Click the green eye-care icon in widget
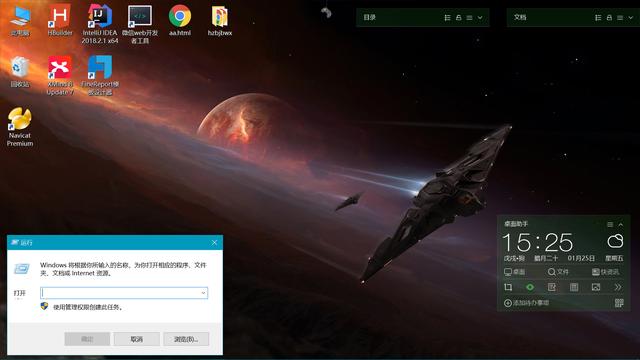 click(530, 287)
